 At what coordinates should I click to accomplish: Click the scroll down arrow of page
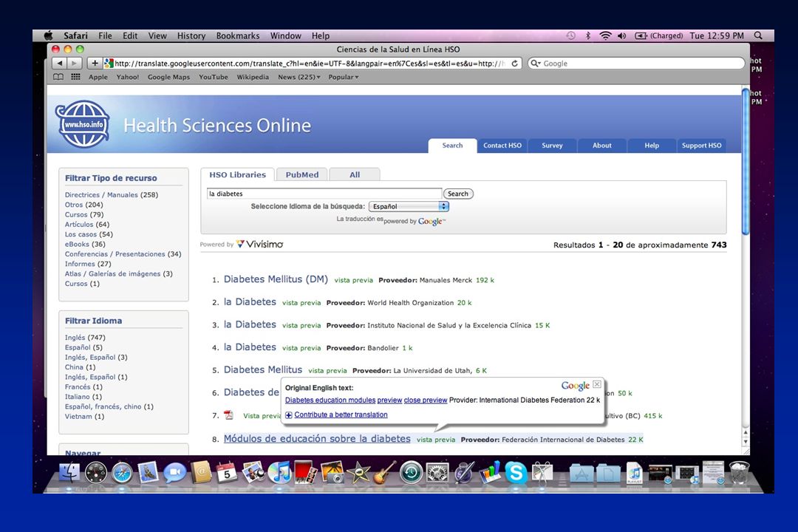point(746,442)
